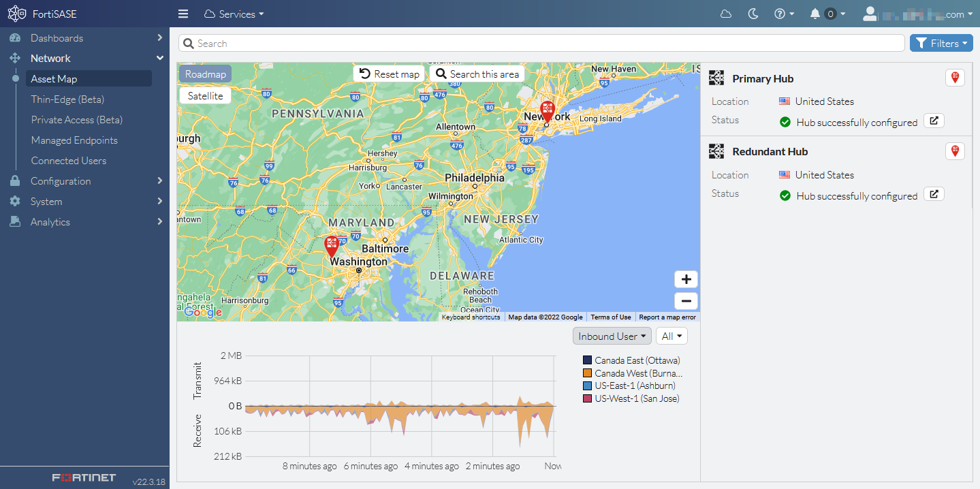The height and width of the screenshot is (489, 980).
Task: Open Private Access (Beta) page
Action: 77,120
